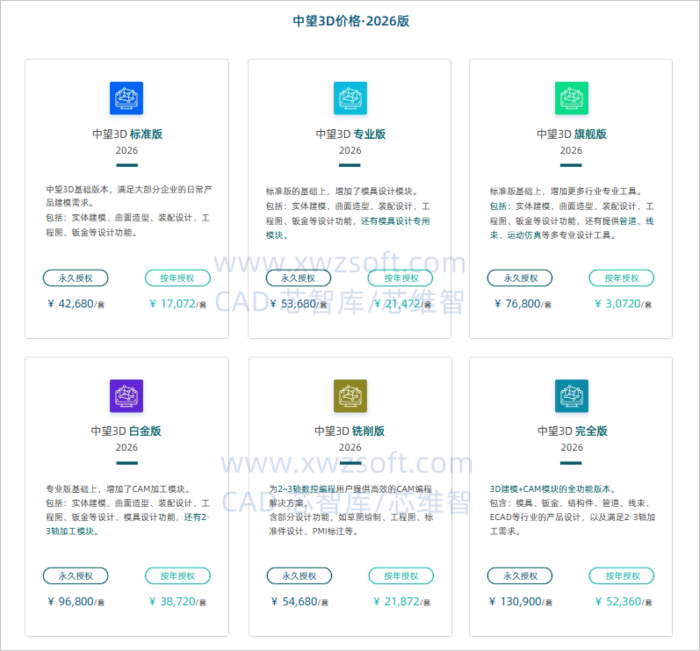Select 永久授权 for 完全版
Screen dimensions: 700x651
[x=520, y=576]
